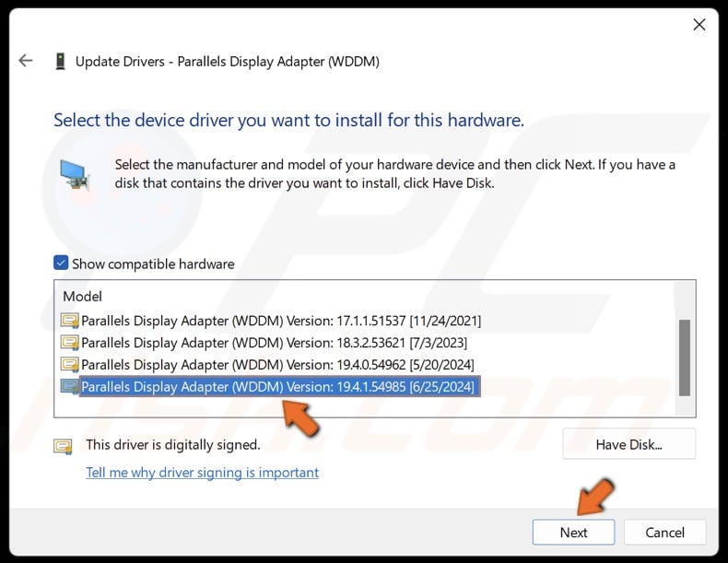Uncheck Show compatible hardware checkbox
Image resolution: width=728 pixels, height=563 pixels.
[61, 263]
